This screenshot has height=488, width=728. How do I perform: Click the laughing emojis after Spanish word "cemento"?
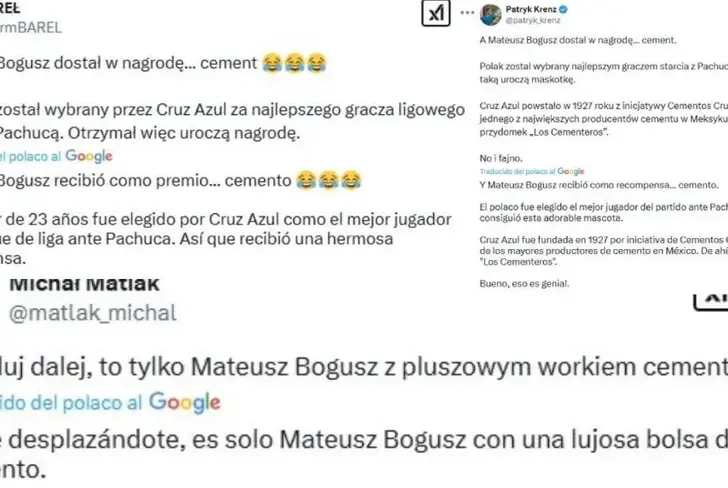329,180
